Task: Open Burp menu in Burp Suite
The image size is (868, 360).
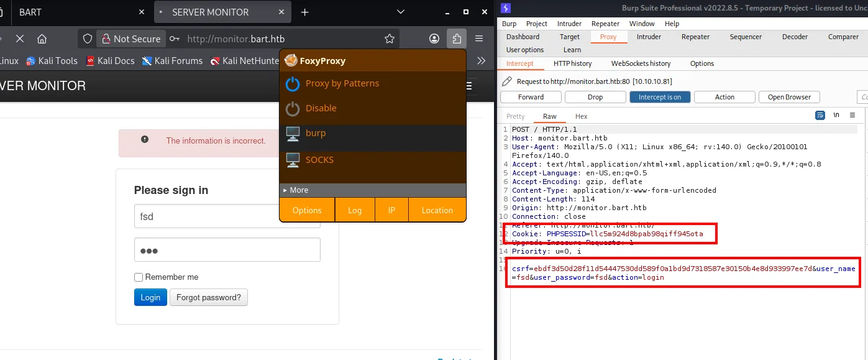Action: point(509,24)
